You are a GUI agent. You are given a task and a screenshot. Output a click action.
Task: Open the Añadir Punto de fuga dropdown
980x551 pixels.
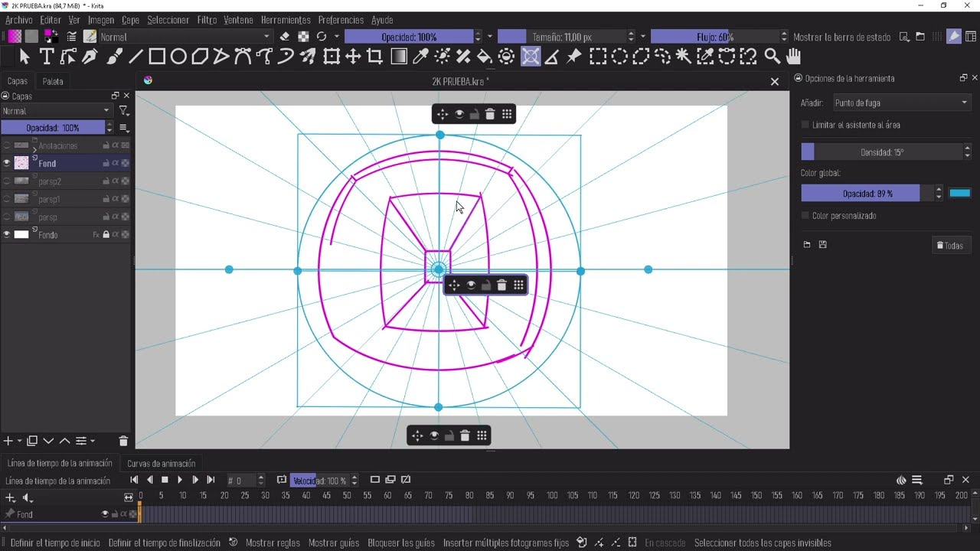pyautogui.click(x=901, y=103)
